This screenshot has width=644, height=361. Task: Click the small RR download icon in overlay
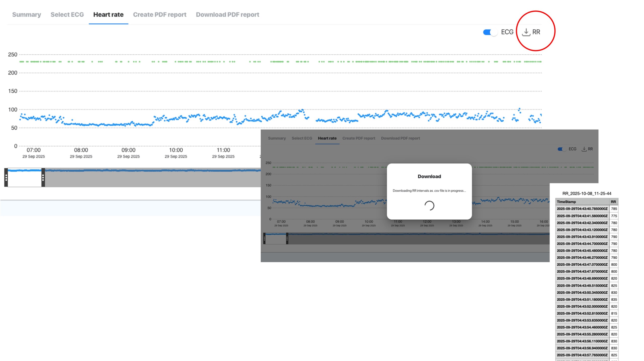pyautogui.click(x=584, y=149)
